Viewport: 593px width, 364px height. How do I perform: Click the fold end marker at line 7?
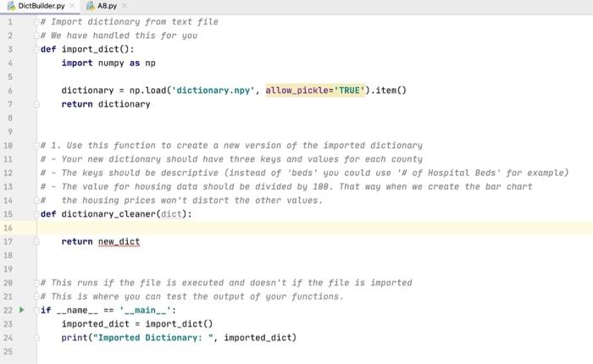(36, 104)
